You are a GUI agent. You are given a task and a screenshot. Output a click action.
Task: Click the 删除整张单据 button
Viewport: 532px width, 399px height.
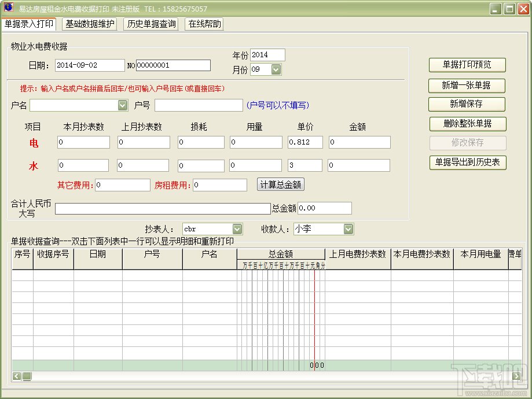pyautogui.click(x=468, y=124)
